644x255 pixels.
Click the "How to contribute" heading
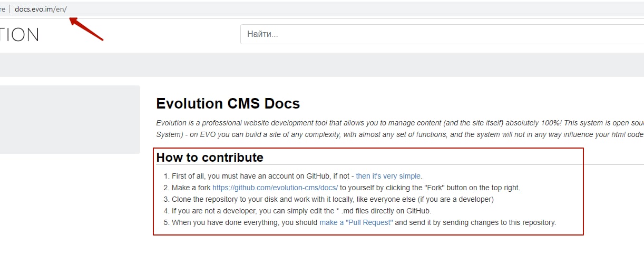click(x=210, y=157)
